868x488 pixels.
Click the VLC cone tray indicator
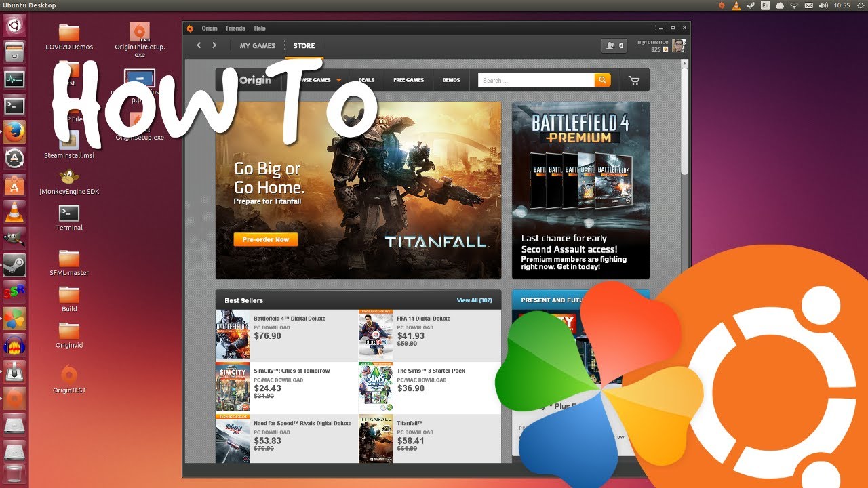(x=736, y=5)
